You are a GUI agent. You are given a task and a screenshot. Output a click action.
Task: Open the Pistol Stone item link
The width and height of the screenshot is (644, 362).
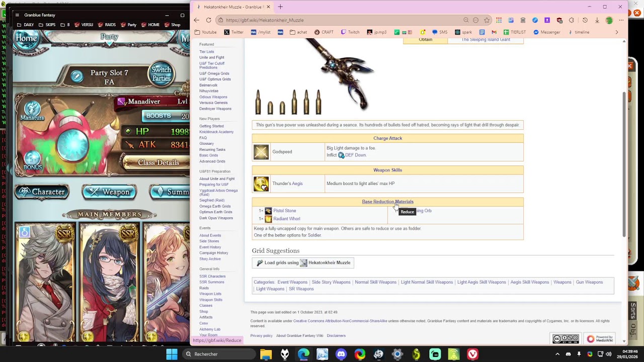point(284,211)
